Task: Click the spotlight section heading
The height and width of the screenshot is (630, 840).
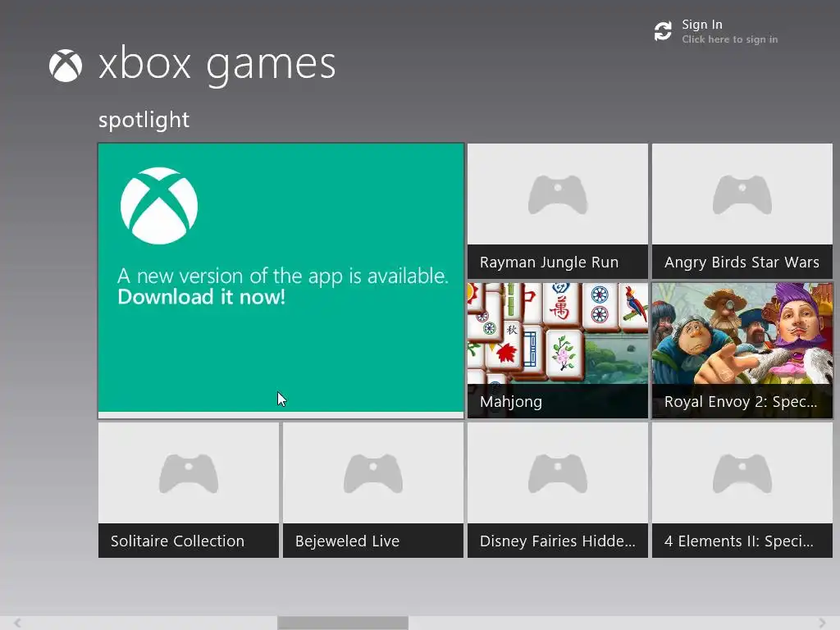Action: [x=144, y=120]
